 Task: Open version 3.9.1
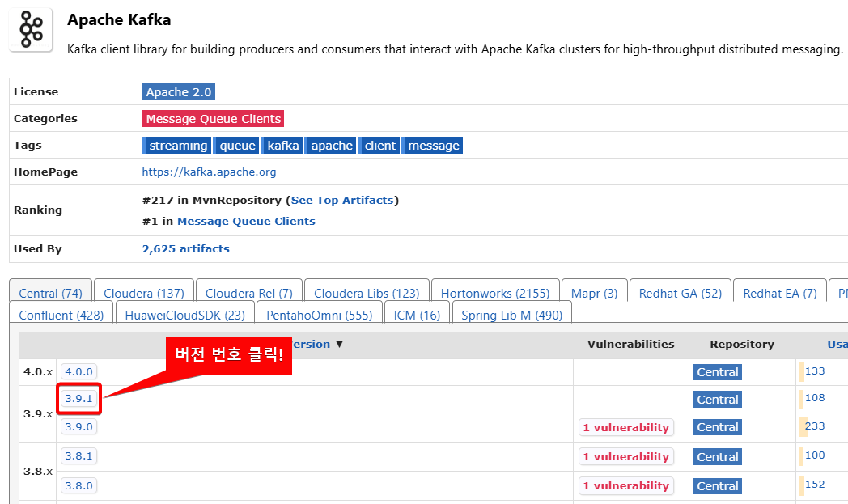point(79,399)
